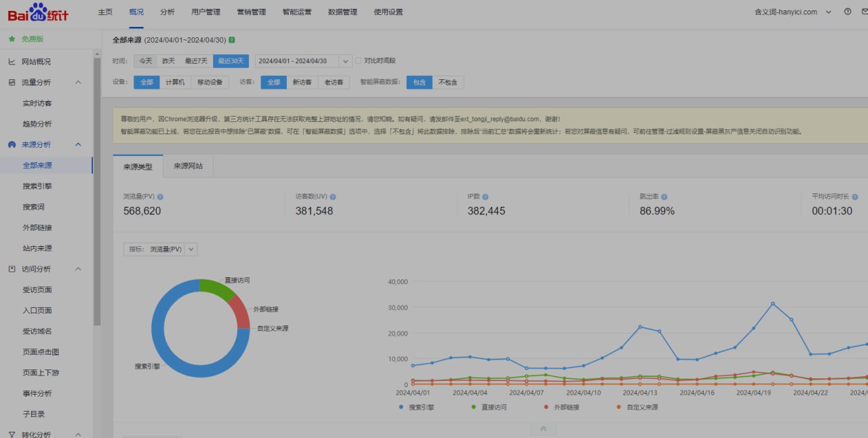868x438 pixels.
Task: Click the green badge after the date title
Action: (x=232, y=40)
